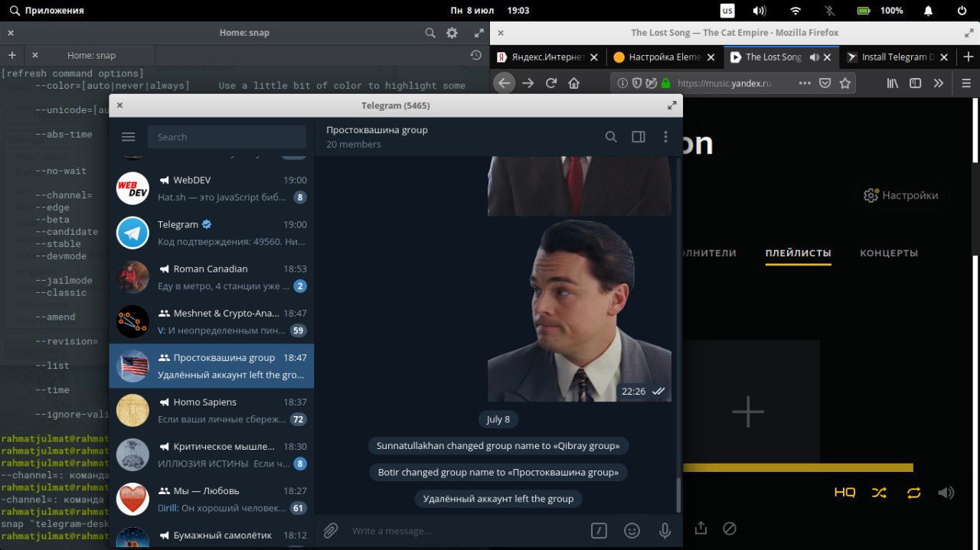Attach a file with the paperclip icon
The height and width of the screenshot is (550, 980).
click(x=331, y=530)
